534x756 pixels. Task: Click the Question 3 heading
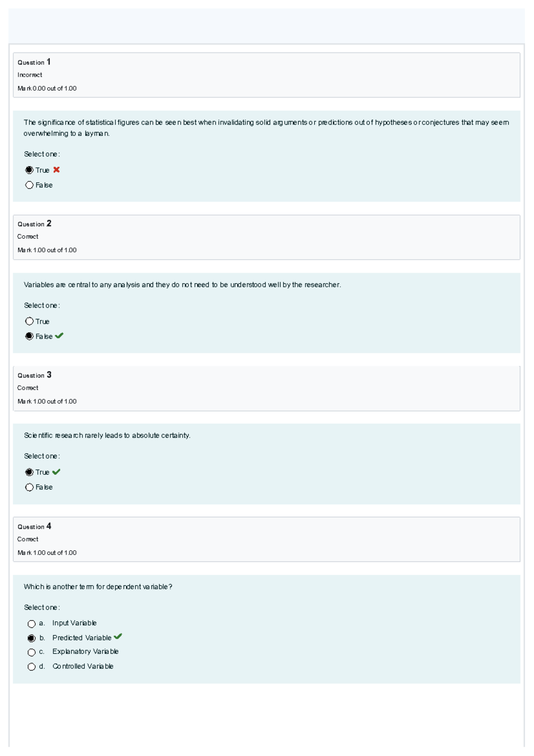click(34, 375)
